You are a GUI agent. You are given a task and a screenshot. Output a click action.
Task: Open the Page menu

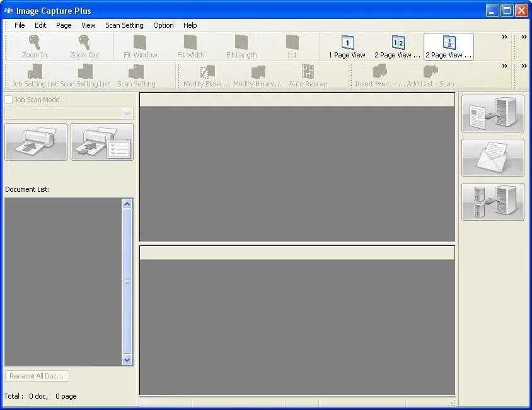(64, 25)
